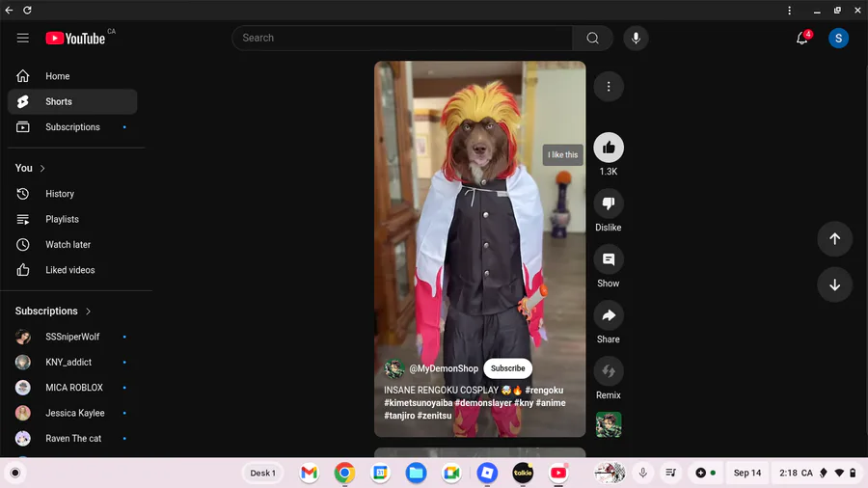Open Subscriptions in the sidebar
The width and height of the screenshot is (868, 488).
coord(72,126)
